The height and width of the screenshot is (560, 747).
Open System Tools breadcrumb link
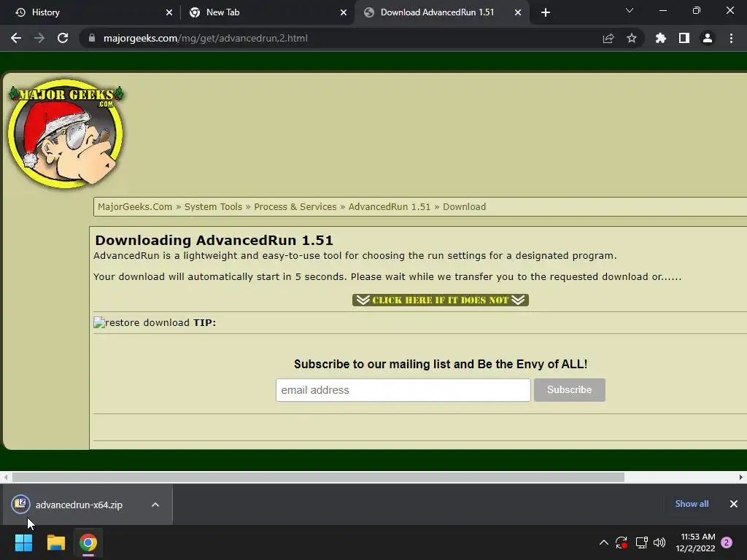point(213,206)
